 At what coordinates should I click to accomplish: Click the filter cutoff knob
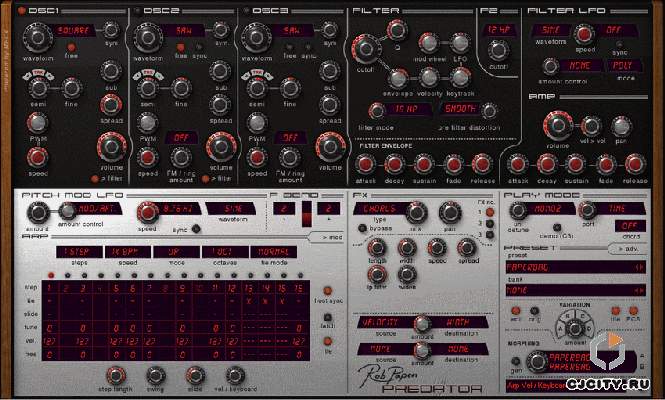click(366, 49)
